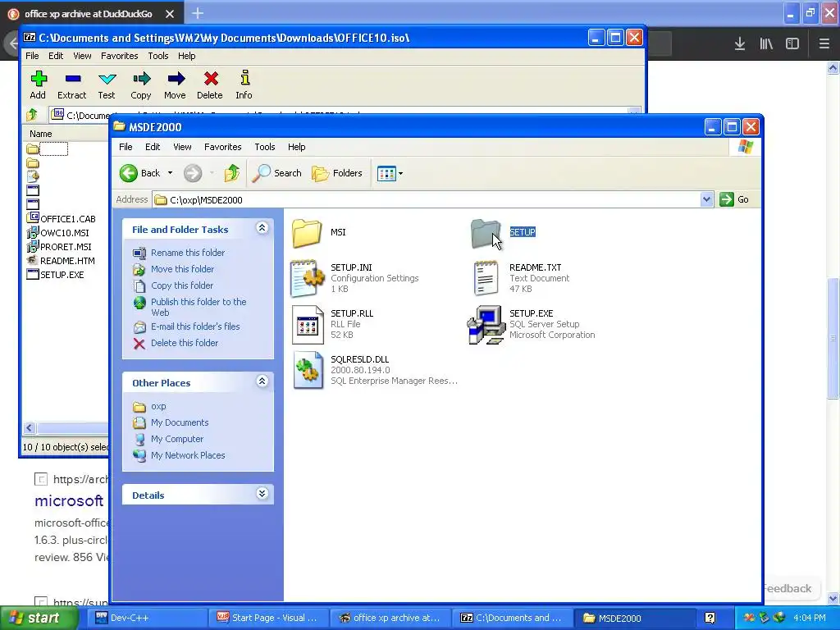Open the Edit menu in MSDE2000

point(153,147)
